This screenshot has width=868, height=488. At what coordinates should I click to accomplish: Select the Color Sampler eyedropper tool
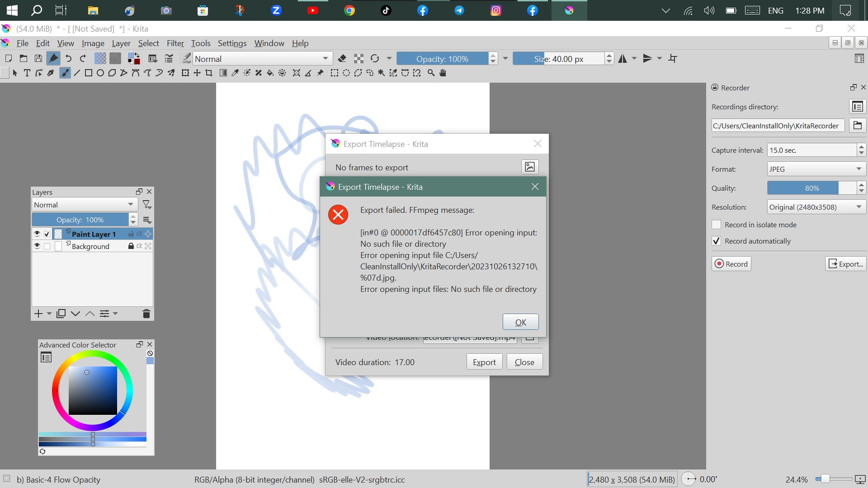(x=235, y=73)
